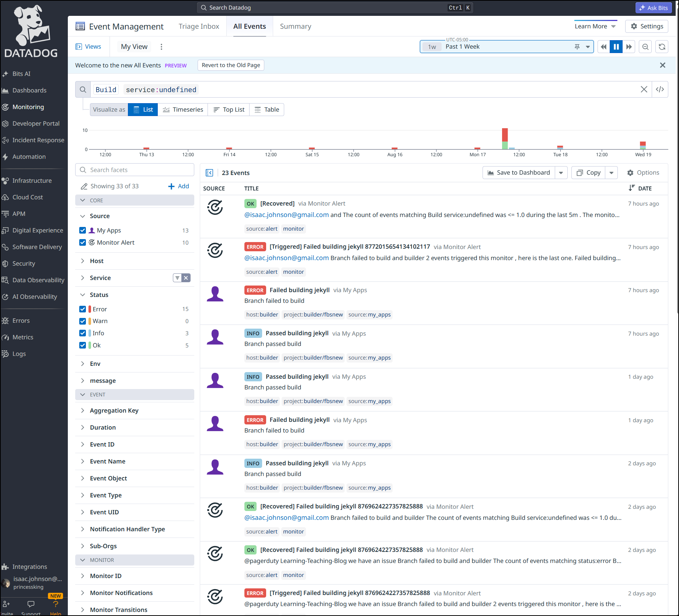The width and height of the screenshot is (679, 616).
Task: Switch to the Summary tab
Action: point(295,26)
